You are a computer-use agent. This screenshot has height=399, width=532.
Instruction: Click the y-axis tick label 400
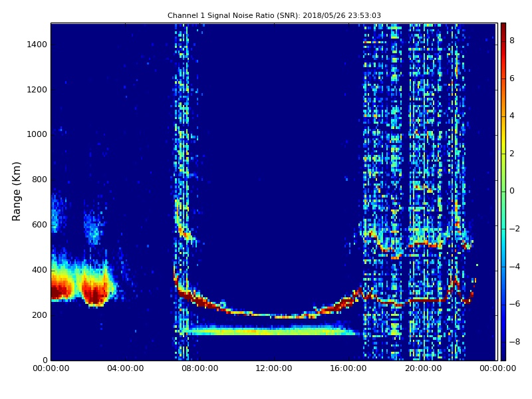coord(39,270)
